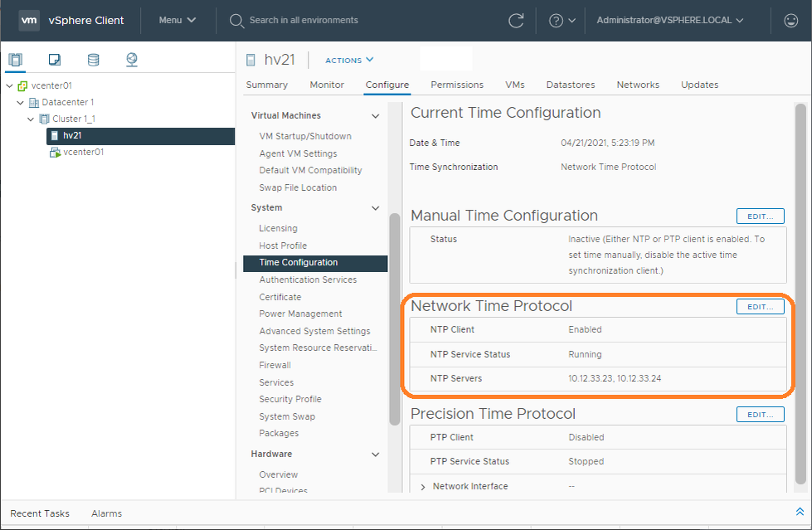This screenshot has width=812, height=530.
Task: Open the Networks tab
Action: (638, 85)
